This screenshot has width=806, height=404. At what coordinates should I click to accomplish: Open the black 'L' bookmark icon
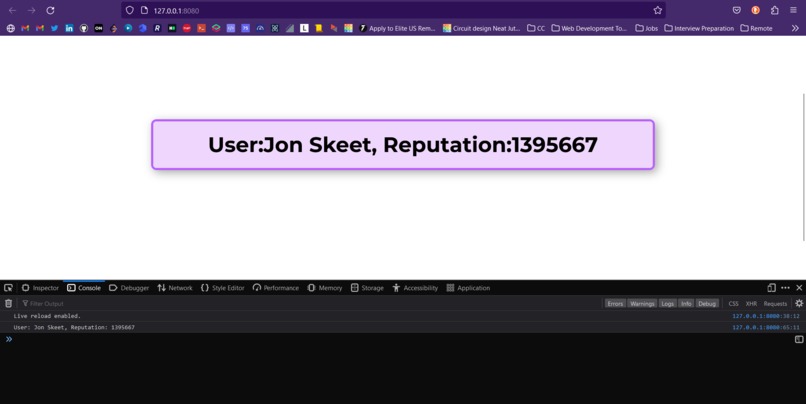click(304, 28)
